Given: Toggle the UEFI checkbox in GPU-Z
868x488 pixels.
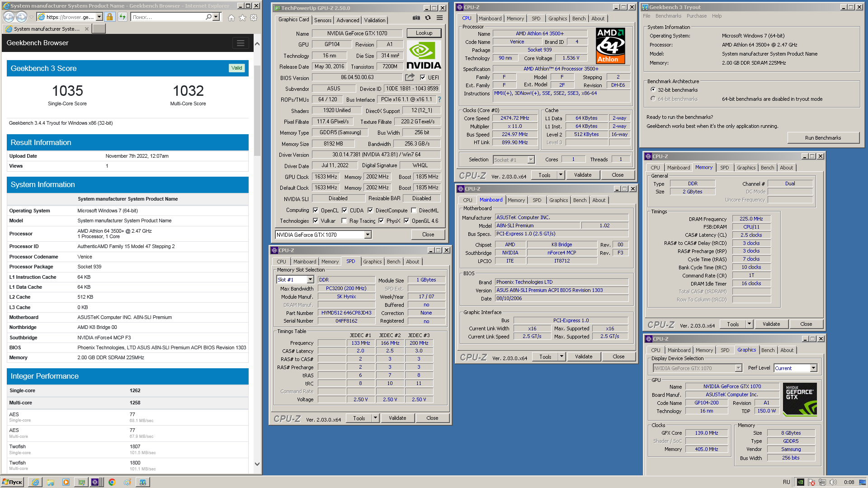Looking at the screenshot, I should pyautogui.click(x=423, y=77).
